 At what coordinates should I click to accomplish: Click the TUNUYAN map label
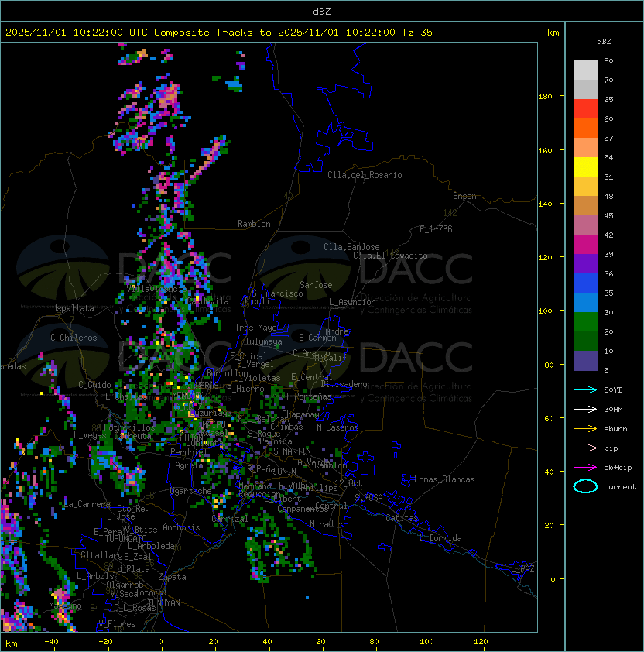(x=164, y=603)
